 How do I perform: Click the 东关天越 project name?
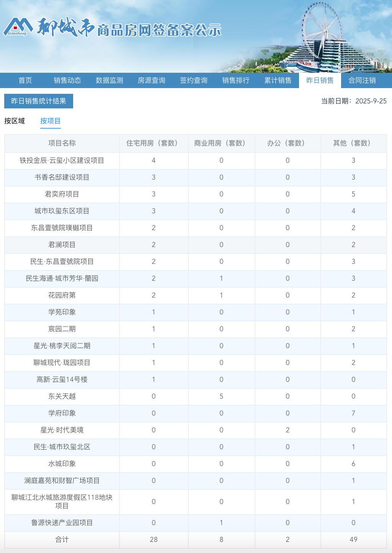pyautogui.click(x=62, y=396)
